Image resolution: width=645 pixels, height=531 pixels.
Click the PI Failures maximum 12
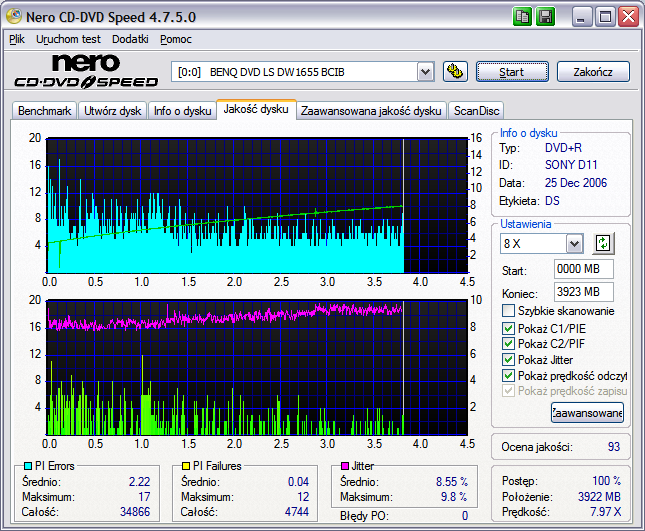coord(303,497)
